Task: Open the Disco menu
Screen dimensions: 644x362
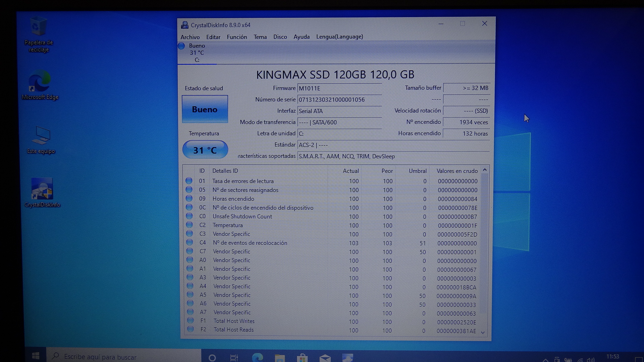Action: (280, 37)
